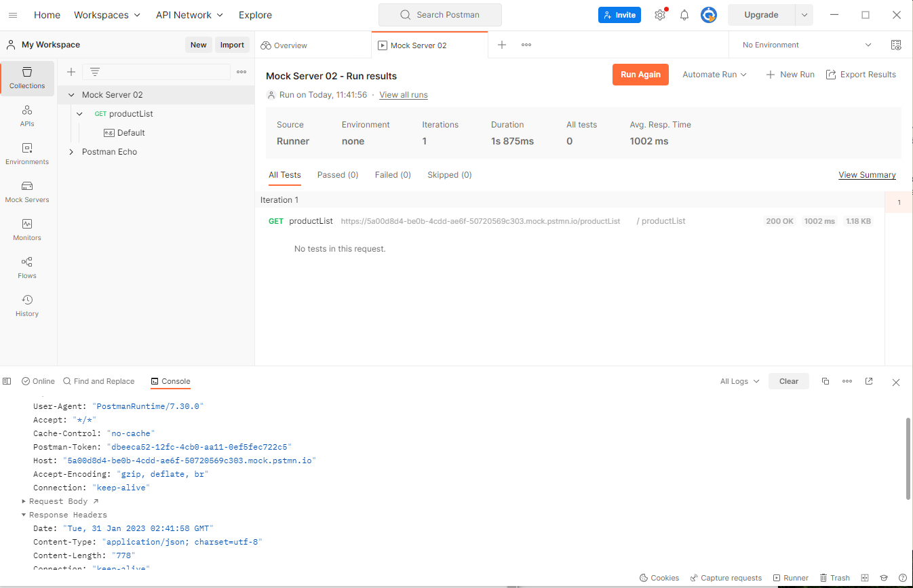
Task: Open Cookies manager in footer
Action: [659, 578]
